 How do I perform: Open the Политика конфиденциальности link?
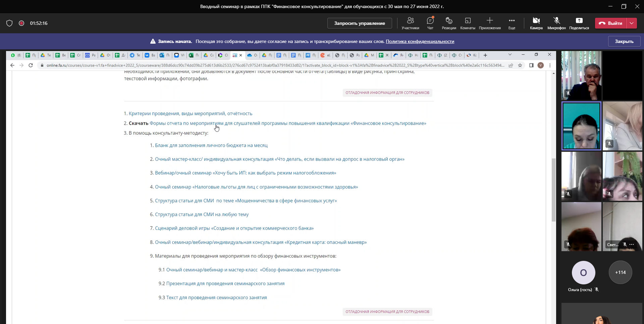[420, 41]
